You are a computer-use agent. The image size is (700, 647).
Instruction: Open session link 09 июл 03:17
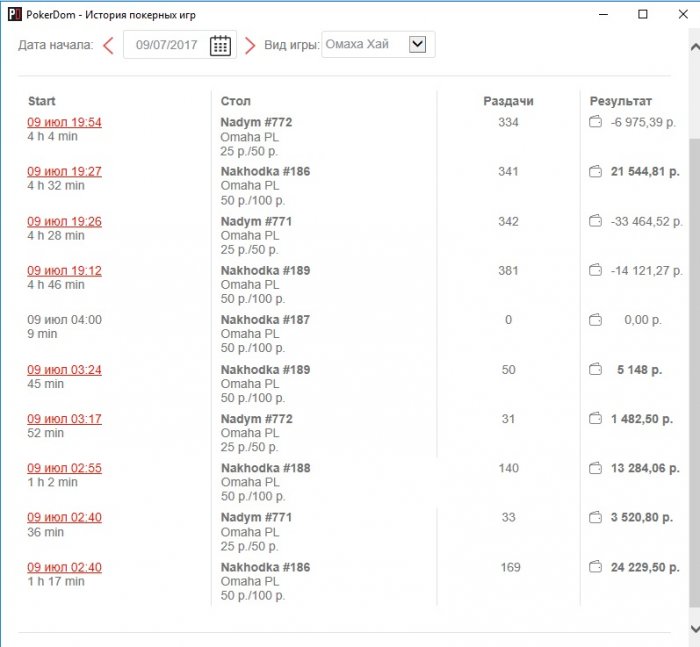(x=64, y=418)
